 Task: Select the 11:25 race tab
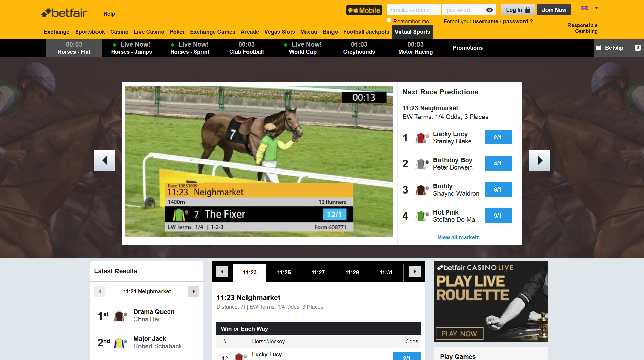(284, 273)
